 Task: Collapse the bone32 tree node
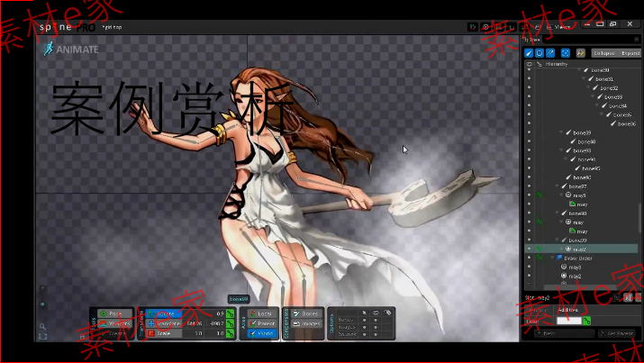pos(588,88)
